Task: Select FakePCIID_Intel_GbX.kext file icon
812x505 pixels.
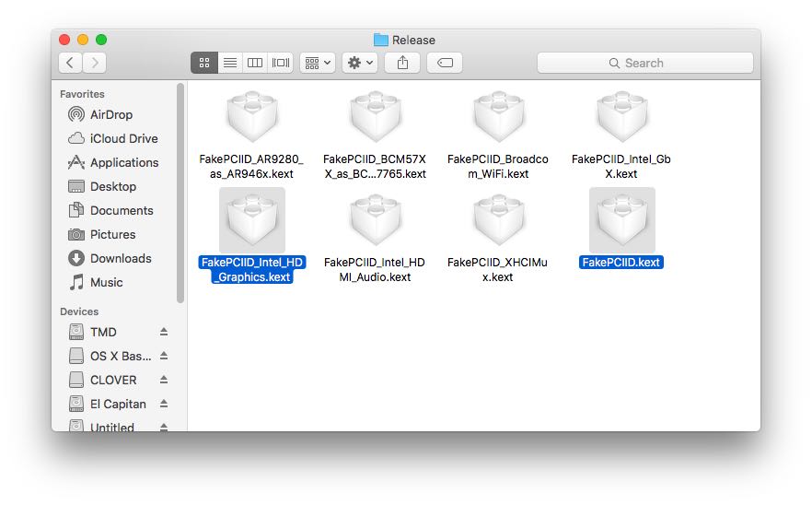Action: pos(622,117)
